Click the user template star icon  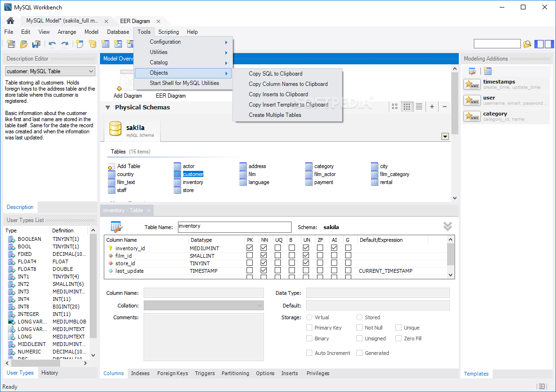472,100
